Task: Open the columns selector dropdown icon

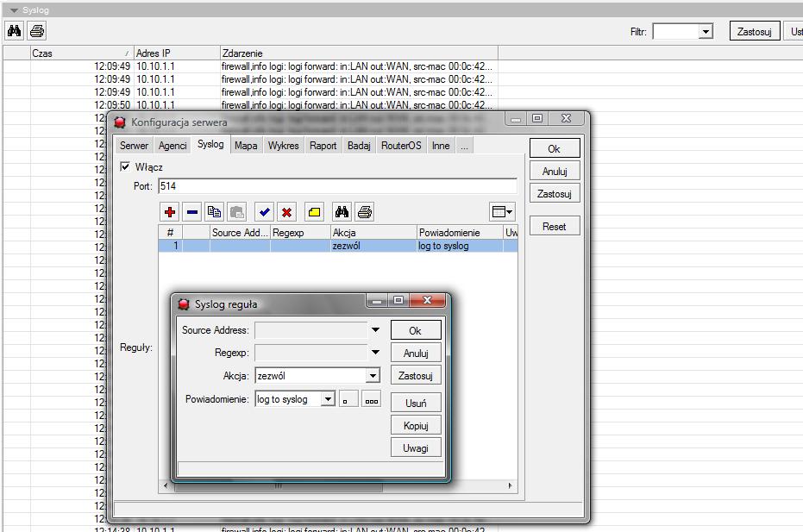Action: (502, 211)
